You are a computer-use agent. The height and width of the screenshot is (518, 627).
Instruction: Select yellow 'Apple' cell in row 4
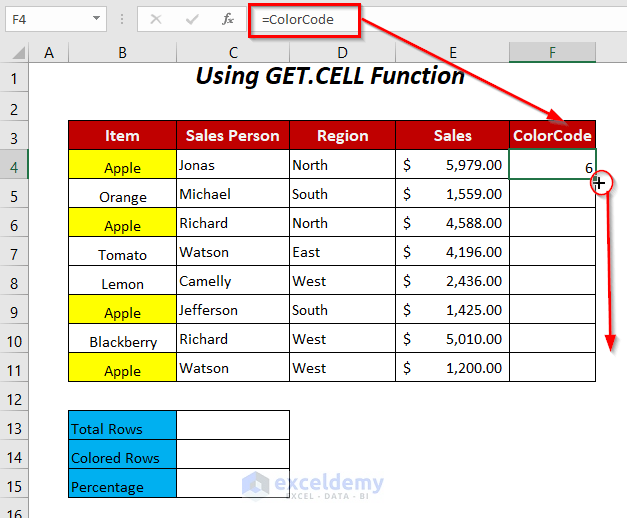coord(122,164)
